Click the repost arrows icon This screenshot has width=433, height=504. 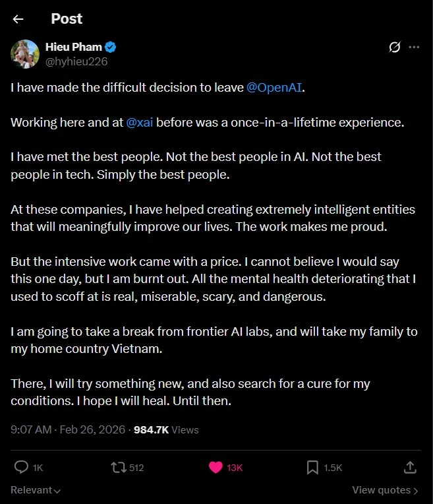119,467
